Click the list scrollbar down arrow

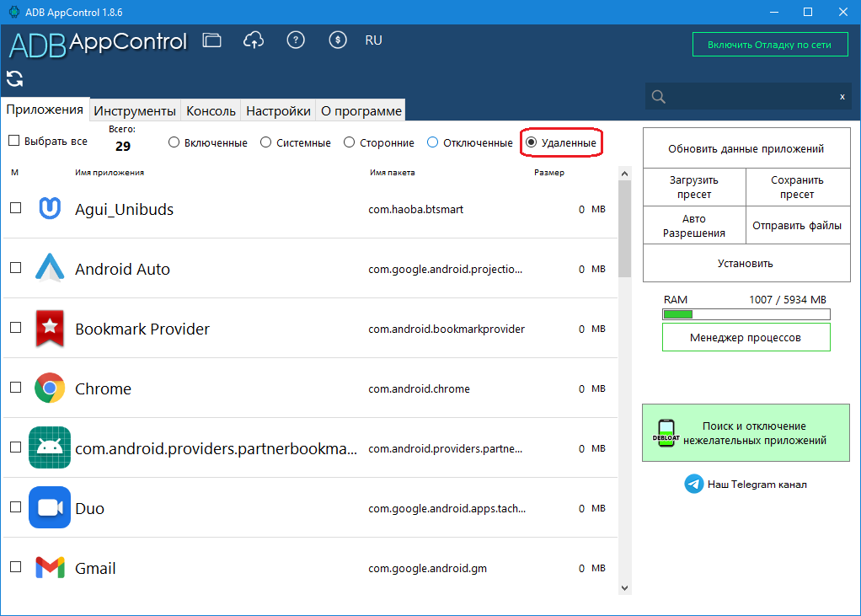tap(624, 588)
